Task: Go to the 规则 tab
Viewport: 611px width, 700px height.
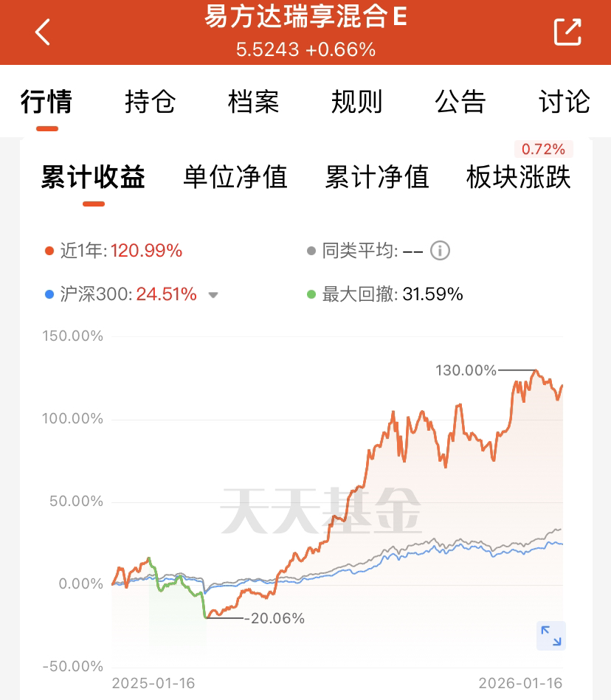Action: pyautogui.click(x=356, y=102)
